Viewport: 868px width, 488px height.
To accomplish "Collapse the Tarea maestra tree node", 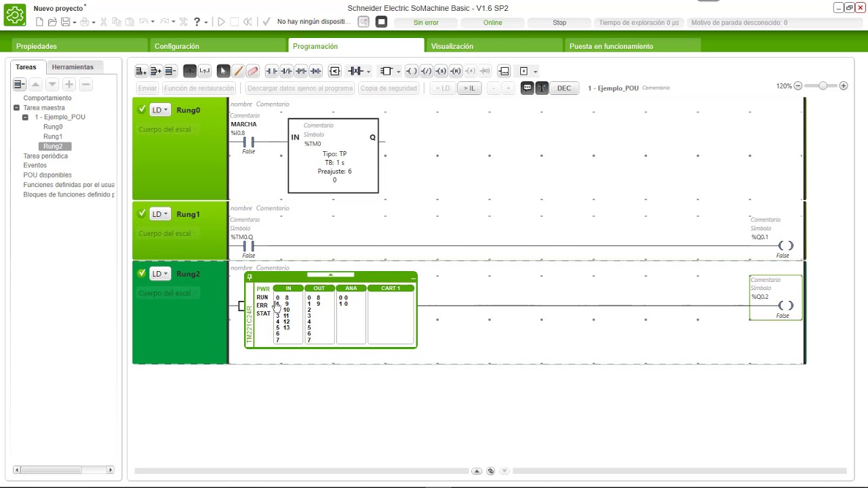I will (17, 108).
